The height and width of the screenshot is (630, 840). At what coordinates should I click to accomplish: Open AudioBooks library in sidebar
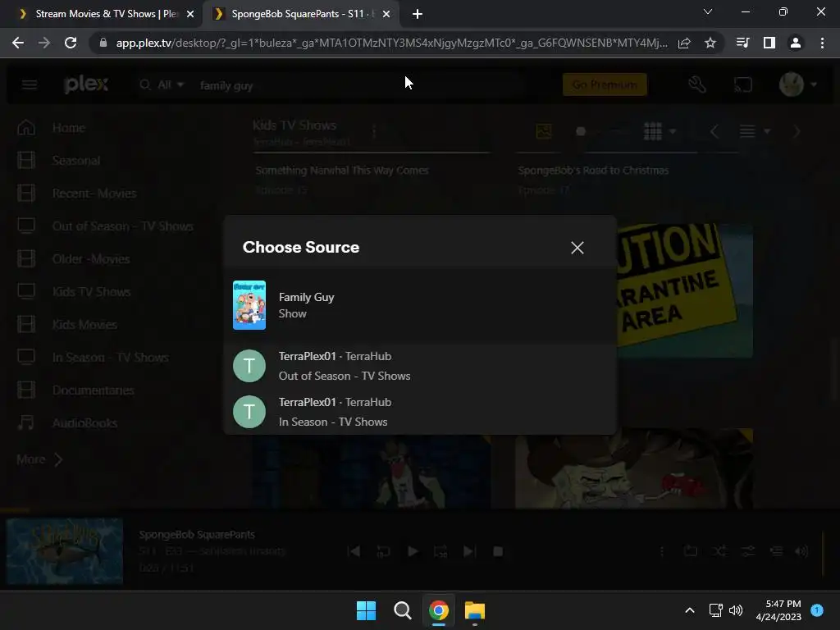pyautogui.click(x=84, y=422)
